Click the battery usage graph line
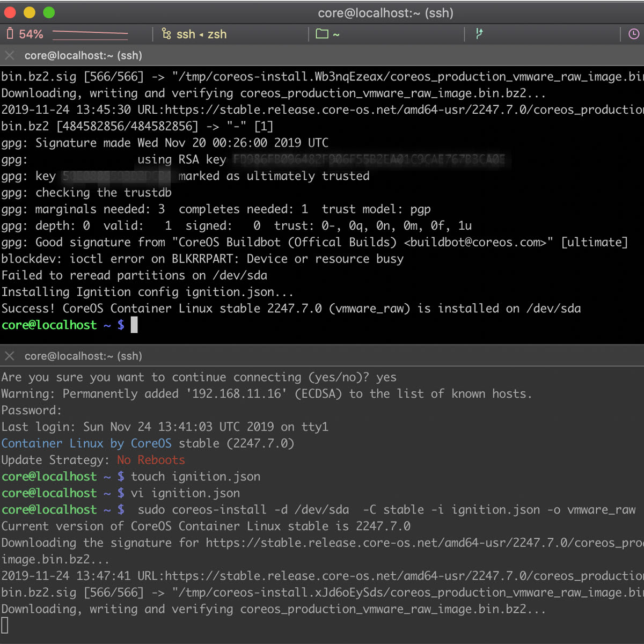Image resolution: width=644 pixels, height=644 pixels. (90, 35)
